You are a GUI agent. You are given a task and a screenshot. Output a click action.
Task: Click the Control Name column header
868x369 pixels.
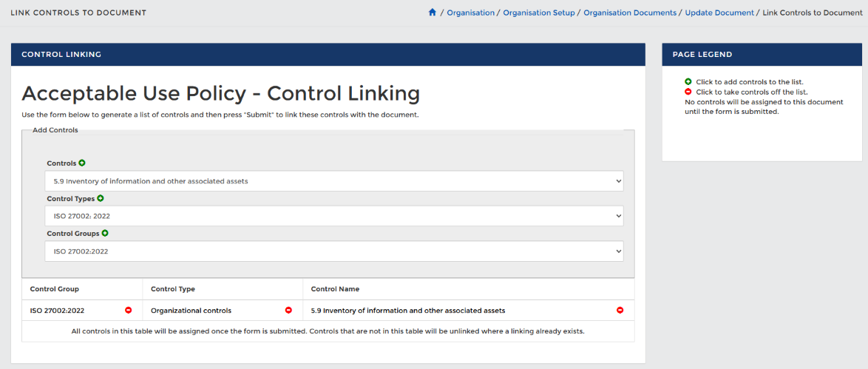[335, 289]
